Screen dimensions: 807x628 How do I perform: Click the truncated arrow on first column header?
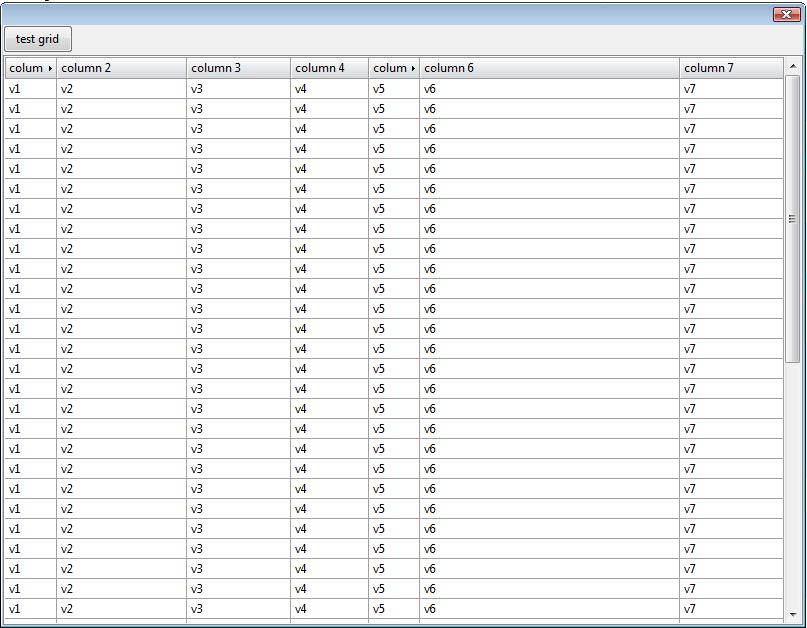click(50, 69)
